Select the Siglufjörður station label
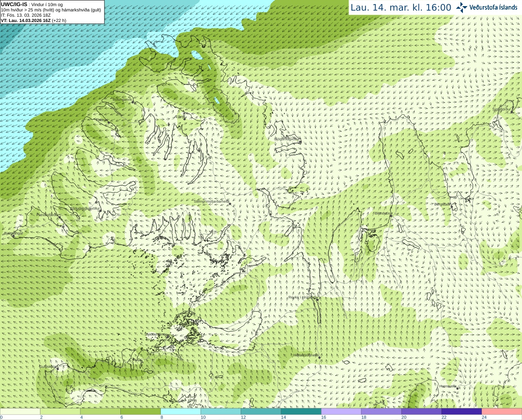Screen dimensions: 522x420 [502, 109]
